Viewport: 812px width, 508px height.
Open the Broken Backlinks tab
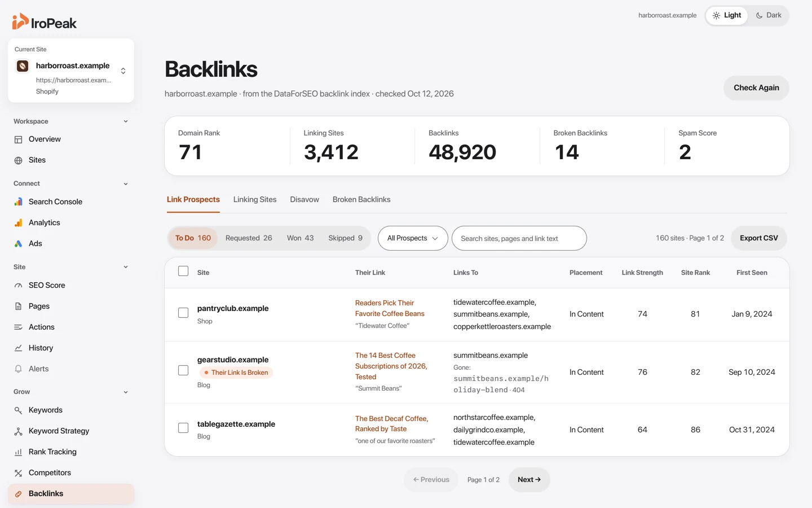click(361, 200)
